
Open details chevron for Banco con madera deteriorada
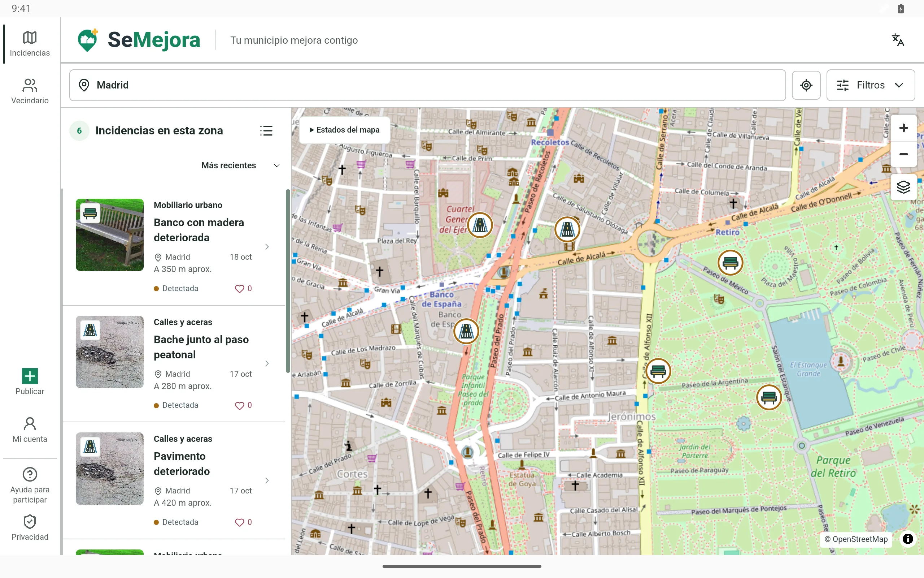tap(267, 247)
